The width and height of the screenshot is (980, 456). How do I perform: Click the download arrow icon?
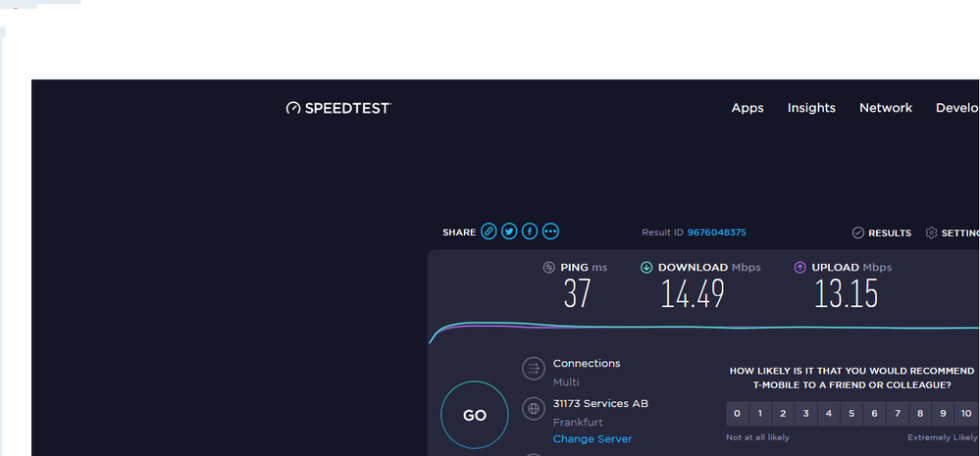coord(646,268)
